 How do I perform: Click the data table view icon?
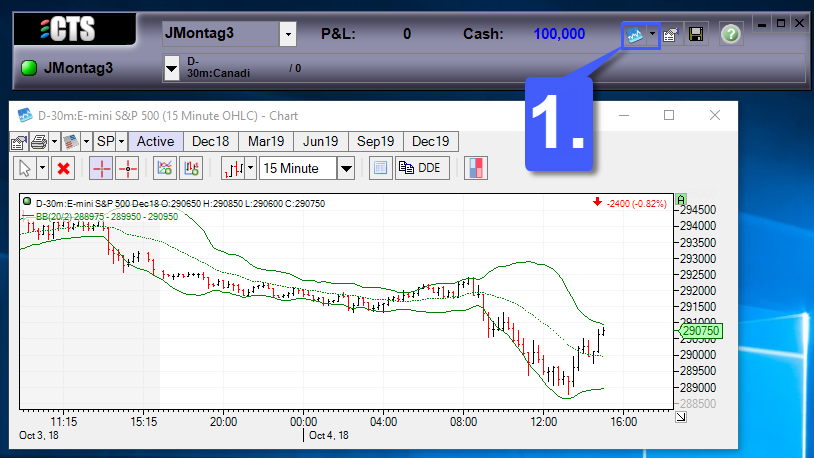tap(381, 168)
